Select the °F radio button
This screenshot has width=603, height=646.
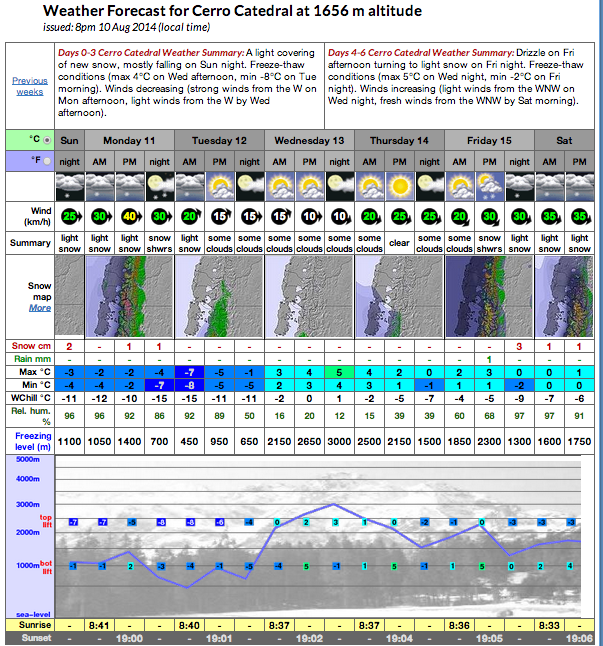(x=47, y=161)
